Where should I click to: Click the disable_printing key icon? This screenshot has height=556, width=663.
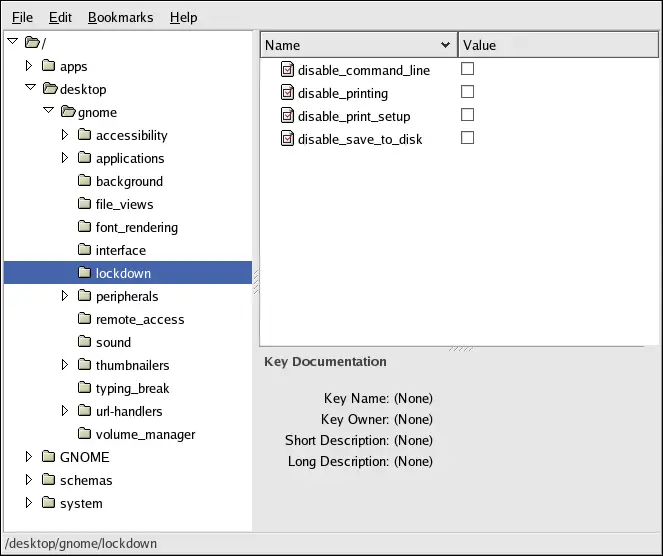(x=287, y=93)
